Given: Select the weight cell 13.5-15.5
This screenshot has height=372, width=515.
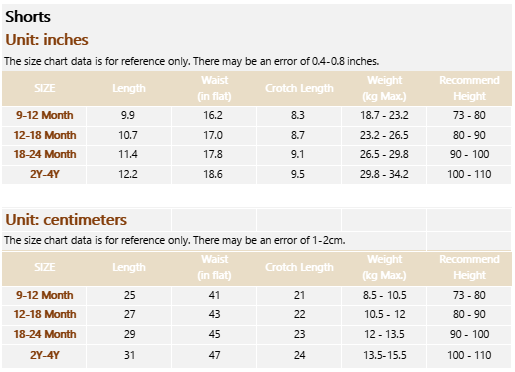Looking at the screenshot, I should click(x=385, y=355).
